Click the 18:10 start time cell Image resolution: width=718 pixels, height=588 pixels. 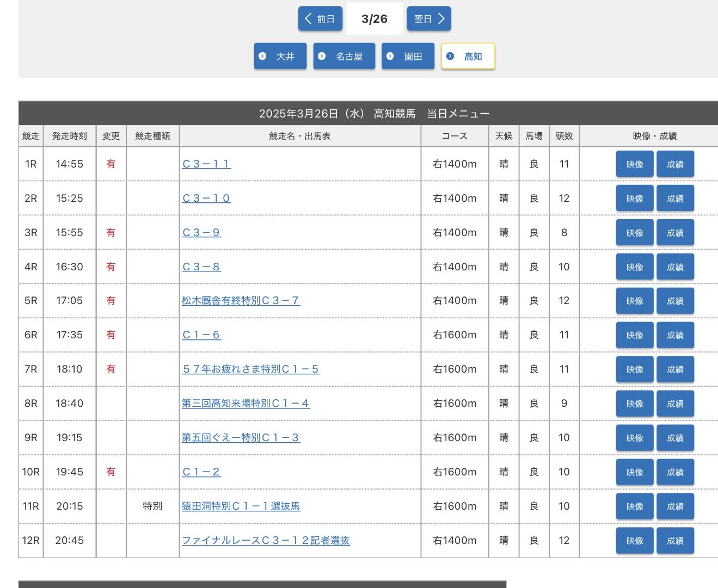pos(70,369)
